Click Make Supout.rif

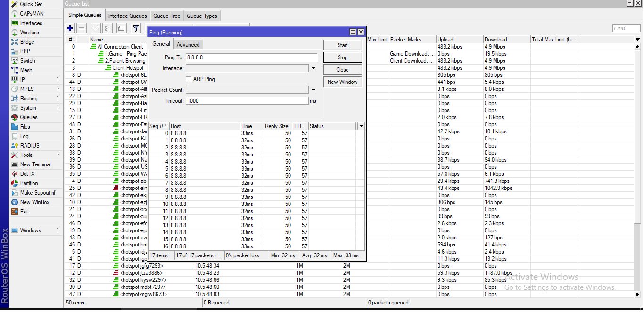pyautogui.click(x=37, y=193)
